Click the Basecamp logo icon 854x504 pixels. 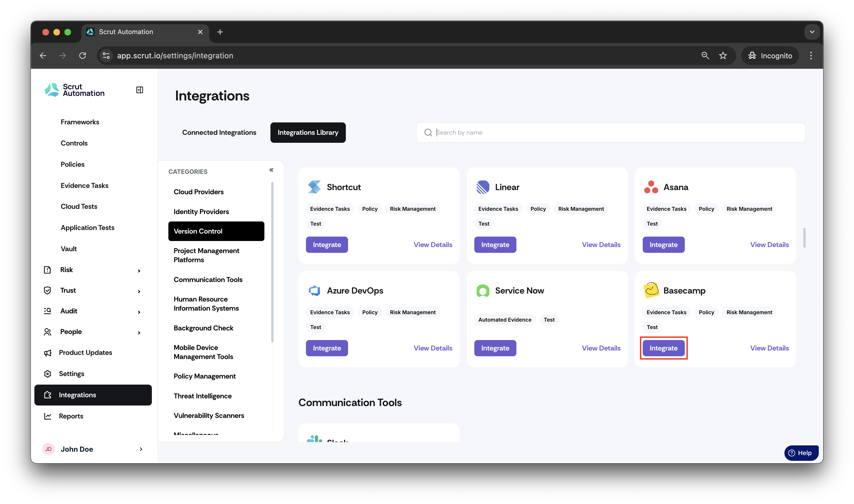(x=651, y=290)
